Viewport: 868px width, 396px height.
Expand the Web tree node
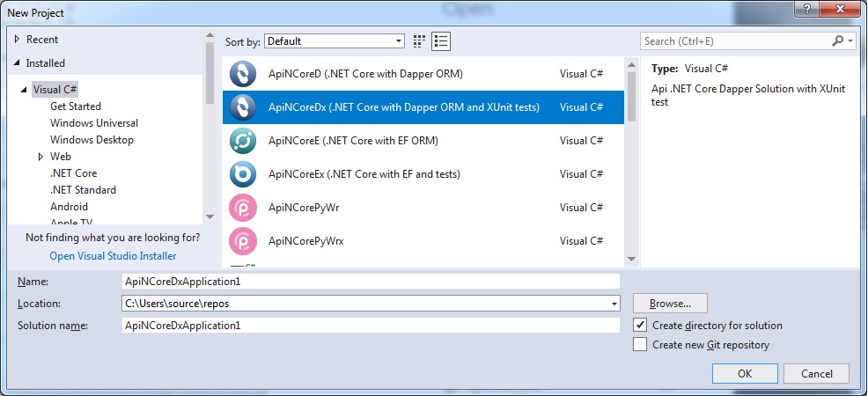pos(41,157)
